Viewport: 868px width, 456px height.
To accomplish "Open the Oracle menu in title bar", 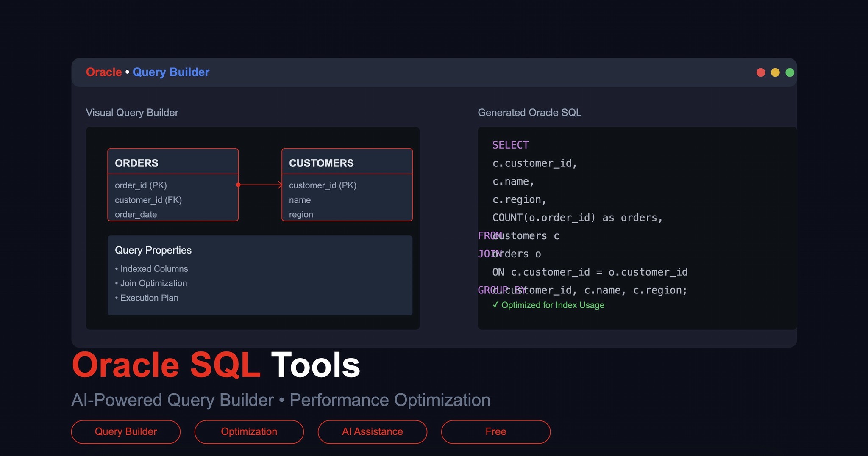I will (104, 72).
